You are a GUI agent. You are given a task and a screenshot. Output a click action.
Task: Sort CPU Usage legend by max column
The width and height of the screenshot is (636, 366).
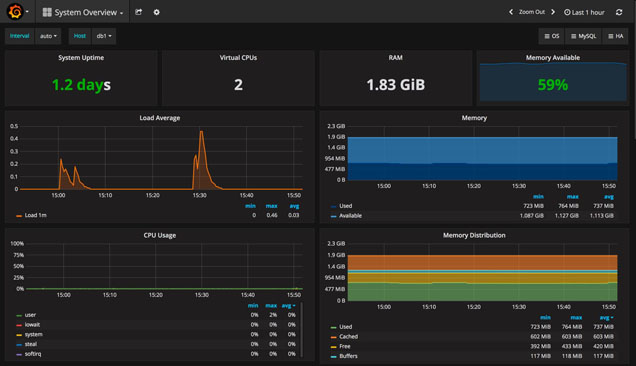pos(271,306)
